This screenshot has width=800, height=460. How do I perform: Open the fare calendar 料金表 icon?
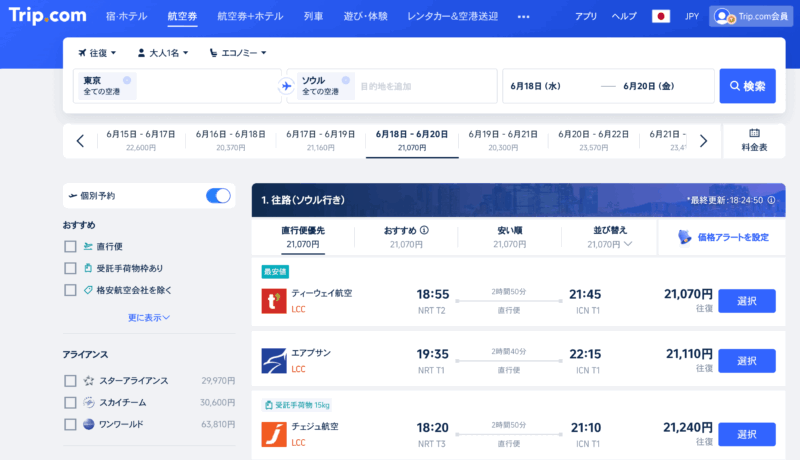[x=754, y=134]
